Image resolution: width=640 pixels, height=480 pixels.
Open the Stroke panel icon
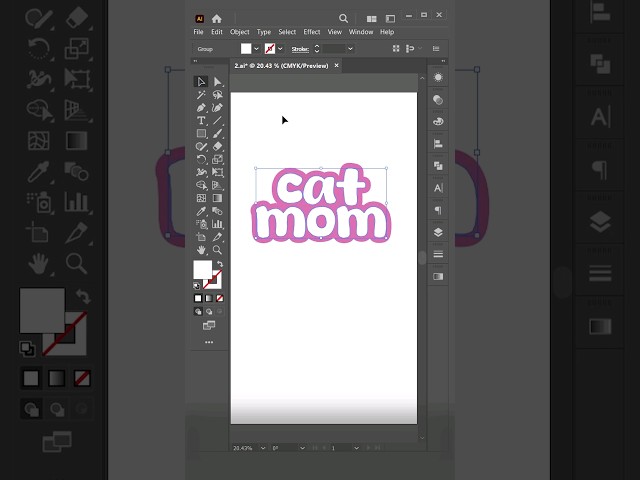438,254
